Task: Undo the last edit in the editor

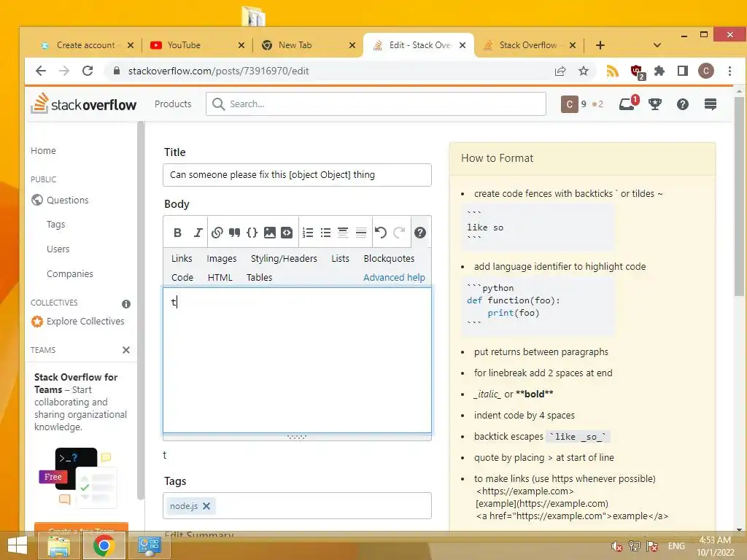Action: pyautogui.click(x=380, y=233)
